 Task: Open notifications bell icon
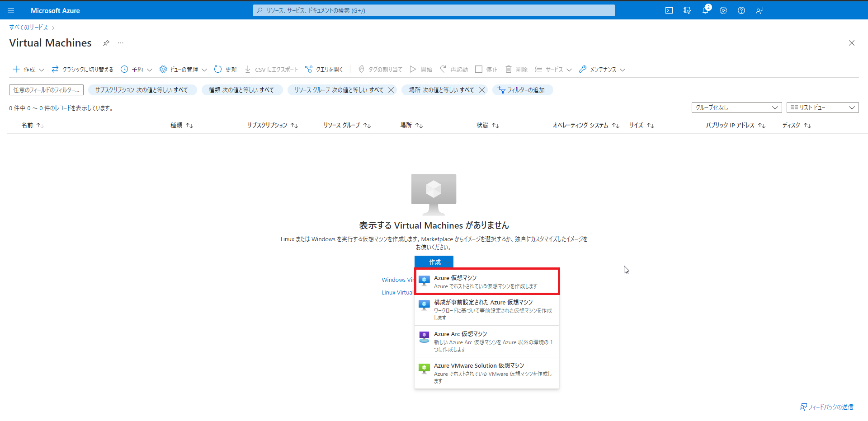click(x=705, y=10)
